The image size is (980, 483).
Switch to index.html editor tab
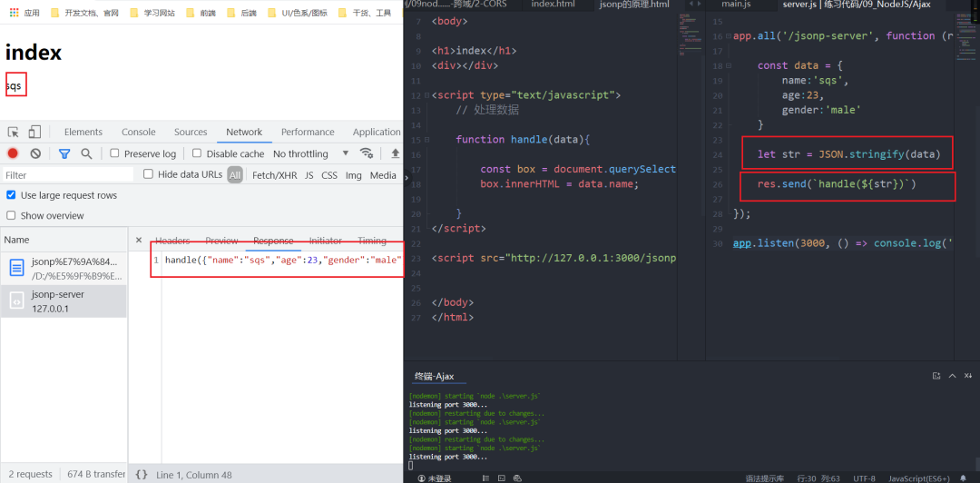point(553,5)
